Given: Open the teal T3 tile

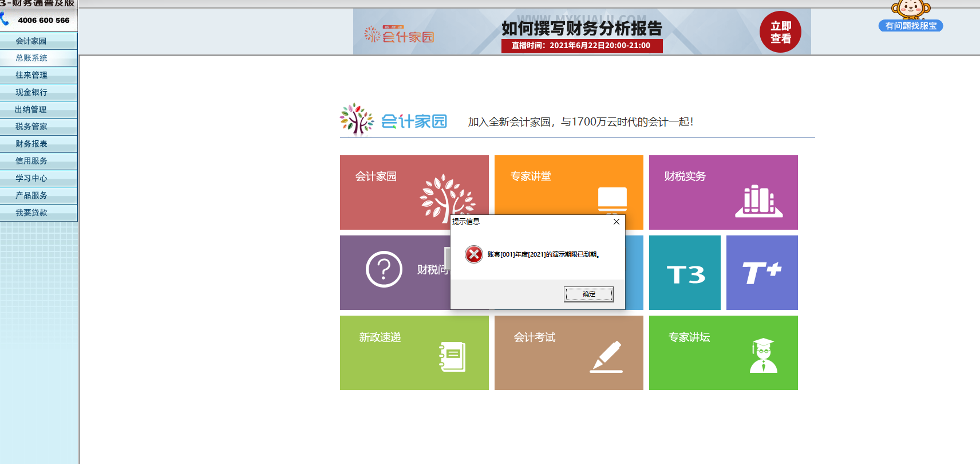Looking at the screenshot, I should [685, 273].
